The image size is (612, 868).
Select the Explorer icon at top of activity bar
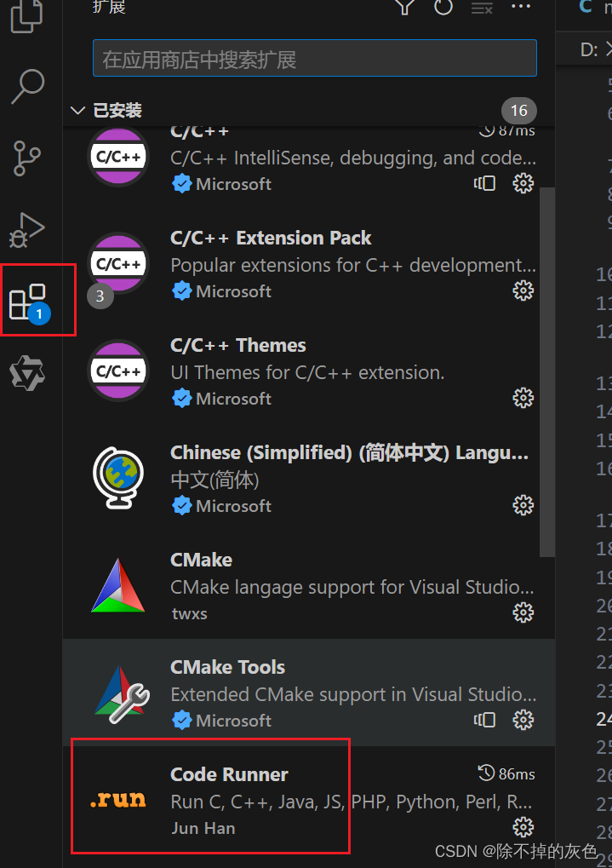click(26, 15)
